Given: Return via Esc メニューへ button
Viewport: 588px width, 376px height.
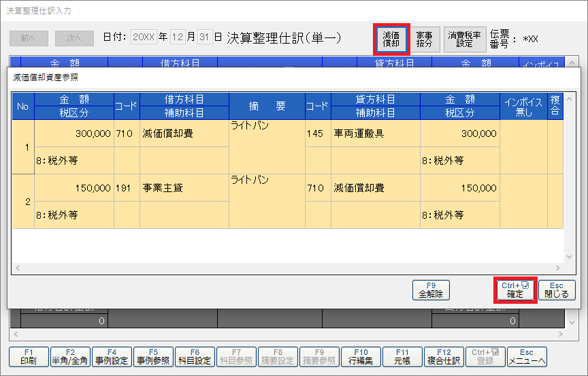Looking at the screenshot, I should click(526, 356).
